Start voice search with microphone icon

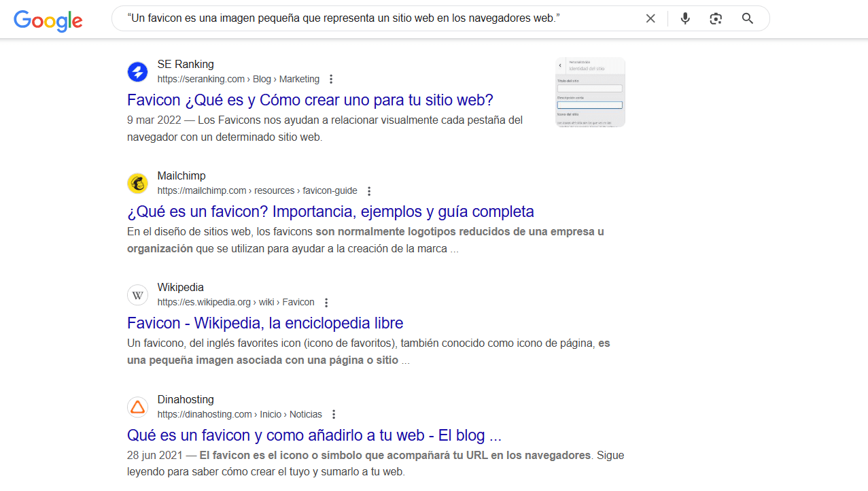click(685, 18)
